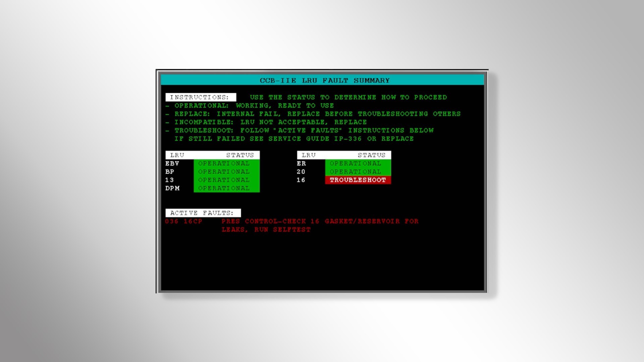Select the ER OPERATIONAL status cell
The height and width of the screenshot is (362, 644).
tap(358, 164)
